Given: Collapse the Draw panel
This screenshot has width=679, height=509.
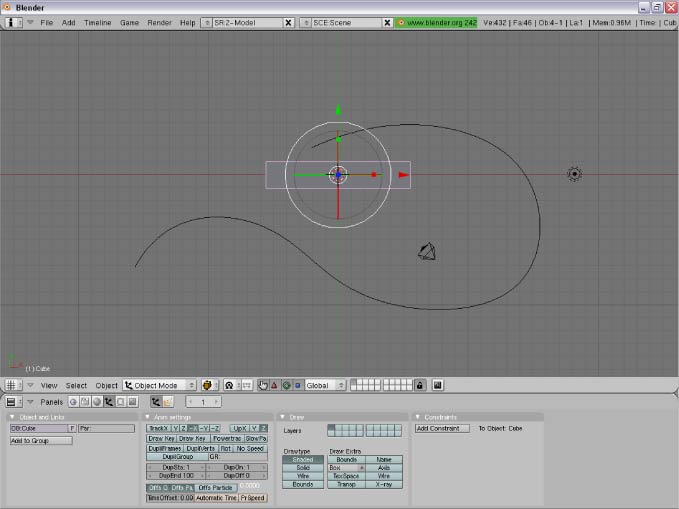Looking at the screenshot, I should click(x=282, y=417).
